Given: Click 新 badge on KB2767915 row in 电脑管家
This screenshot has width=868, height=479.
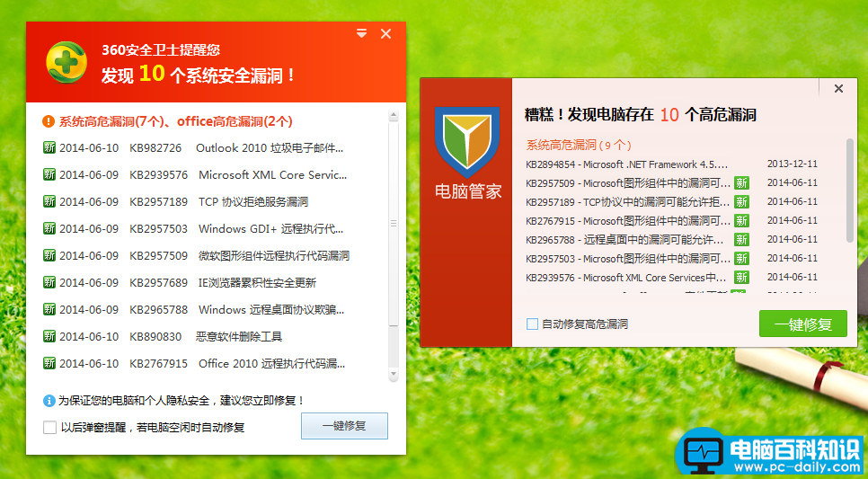Looking at the screenshot, I should pos(742,220).
